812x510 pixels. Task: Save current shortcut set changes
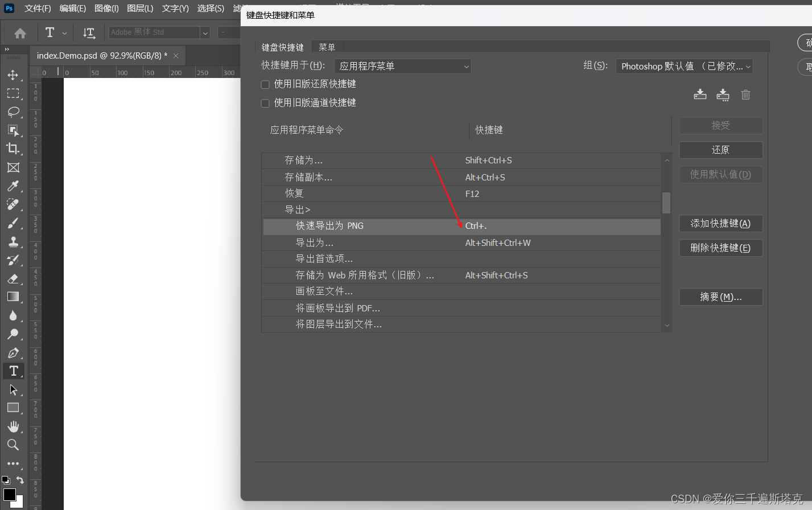point(700,94)
